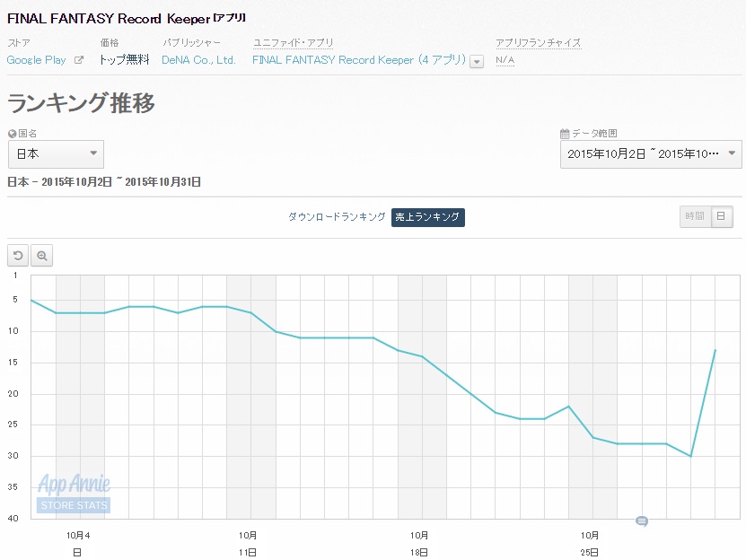Click the app title FINAL FANTASY Record Keeper
The image size is (746, 560).
coord(109,19)
